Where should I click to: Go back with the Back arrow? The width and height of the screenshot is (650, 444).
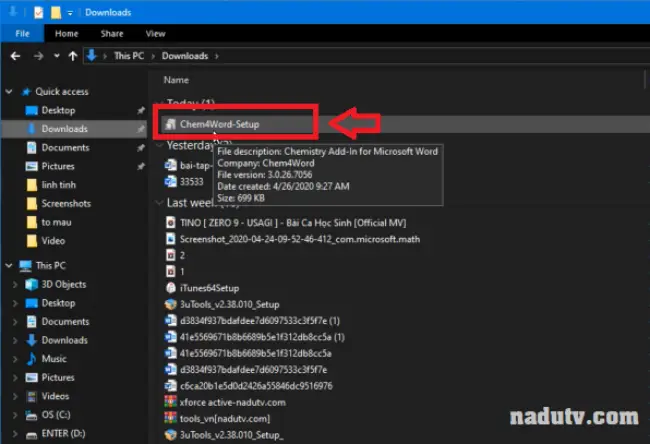(x=15, y=56)
